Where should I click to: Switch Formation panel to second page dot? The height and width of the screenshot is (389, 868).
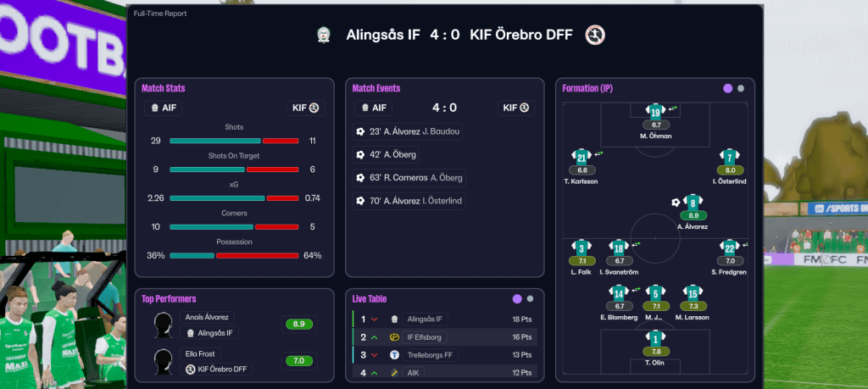point(741,88)
